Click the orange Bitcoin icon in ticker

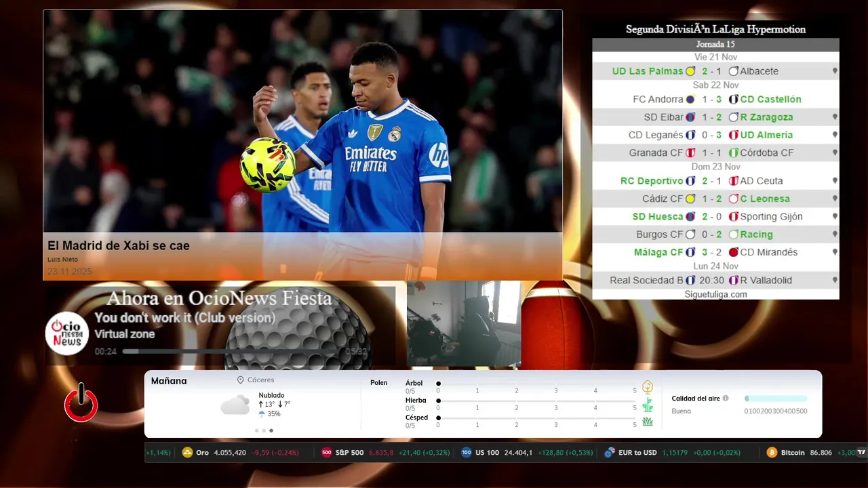pyautogui.click(x=772, y=453)
